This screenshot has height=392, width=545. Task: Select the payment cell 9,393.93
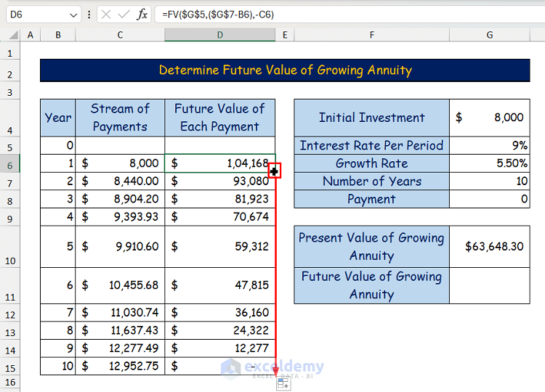click(120, 216)
